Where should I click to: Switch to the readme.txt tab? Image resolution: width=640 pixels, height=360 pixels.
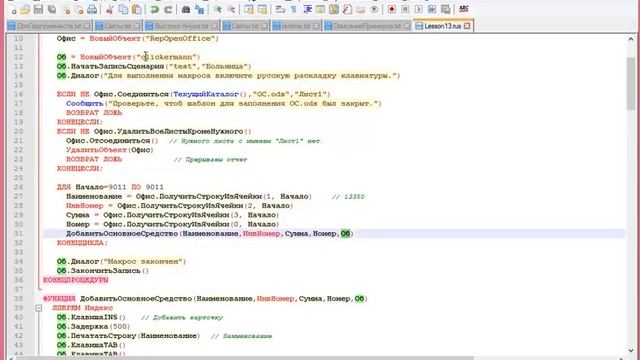pyautogui.click(x=296, y=26)
